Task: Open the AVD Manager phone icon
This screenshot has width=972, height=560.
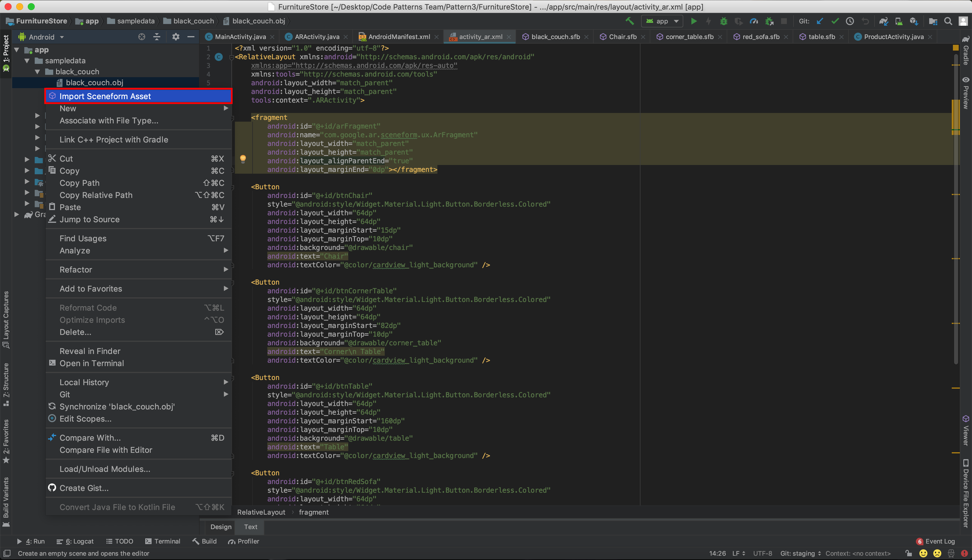Action: click(899, 21)
